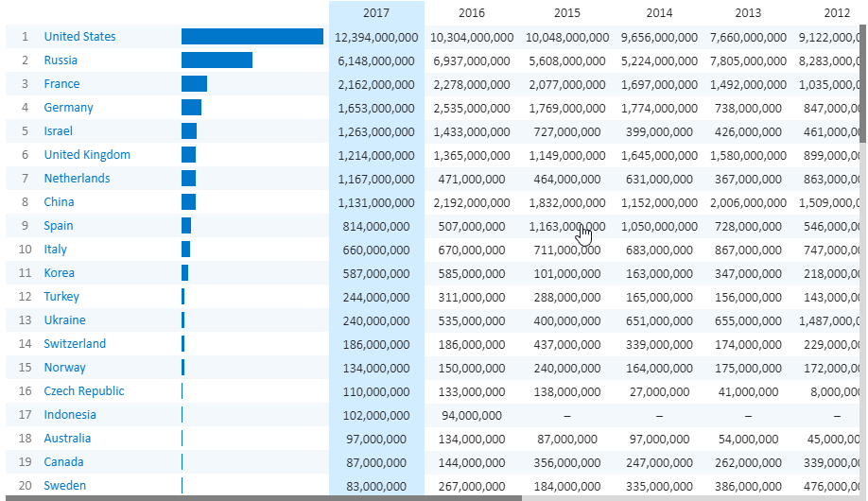Open the United States country link

(x=79, y=37)
